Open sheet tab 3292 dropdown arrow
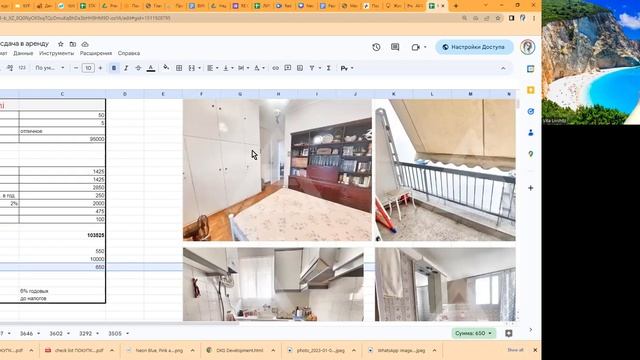The image size is (640, 360). [98, 333]
